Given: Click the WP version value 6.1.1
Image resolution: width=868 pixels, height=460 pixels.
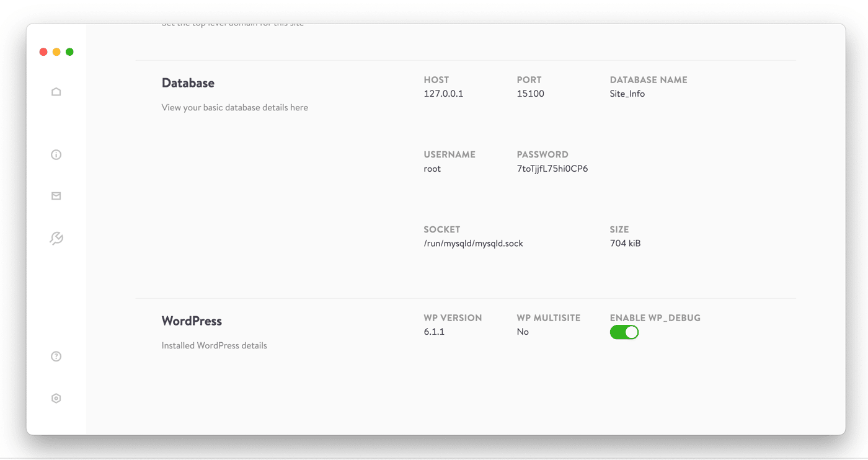Looking at the screenshot, I should pos(434,332).
